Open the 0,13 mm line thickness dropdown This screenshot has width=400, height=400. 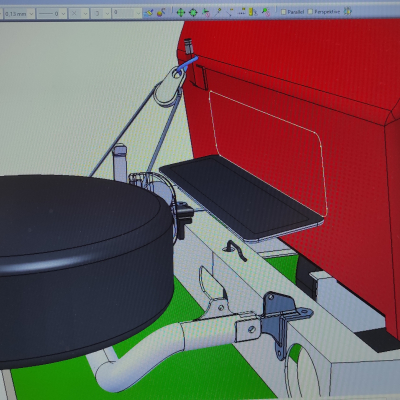19,14
